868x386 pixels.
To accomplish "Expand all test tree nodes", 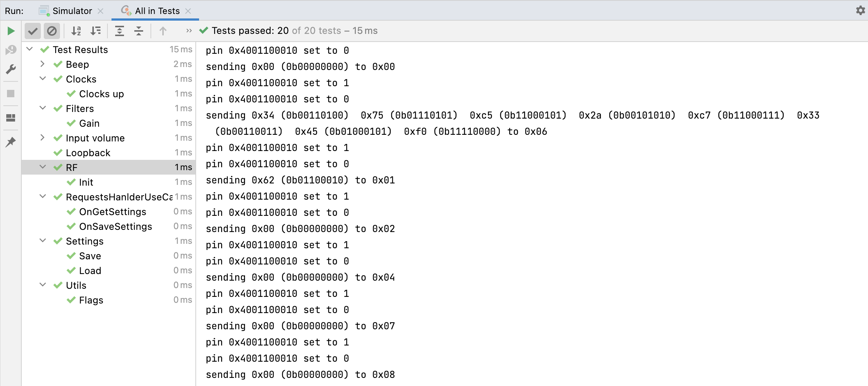I will pyautogui.click(x=120, y=31).
